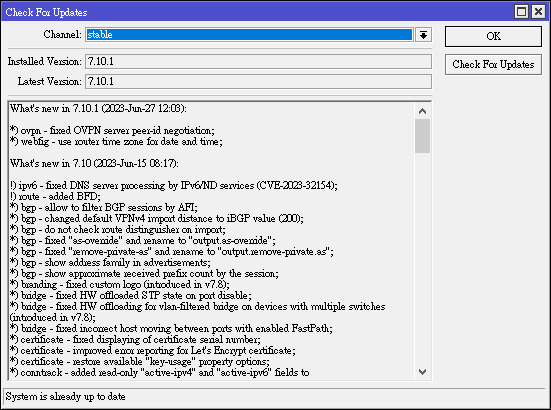Select the Channel field showing stable

point(249,35)
